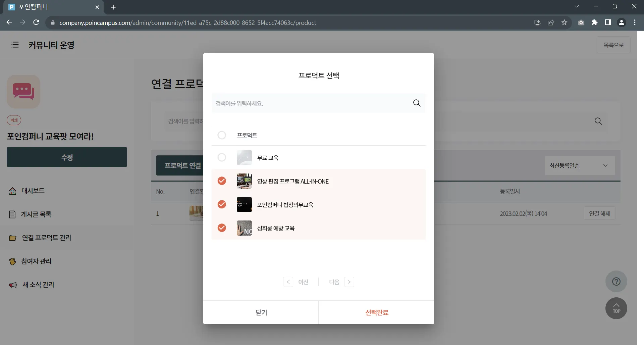Click the 수정 button in the sidebar
This screenshot has height=345, width=644.
click(67, 157)
